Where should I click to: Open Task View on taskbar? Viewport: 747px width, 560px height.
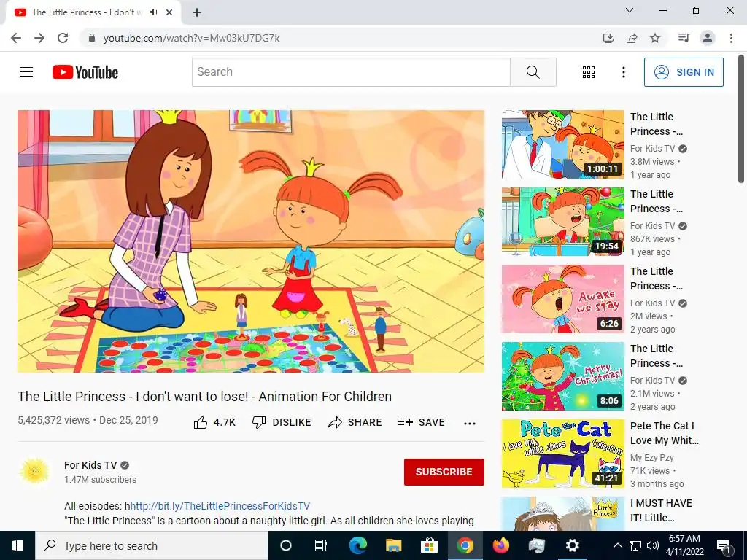[321, 545]
